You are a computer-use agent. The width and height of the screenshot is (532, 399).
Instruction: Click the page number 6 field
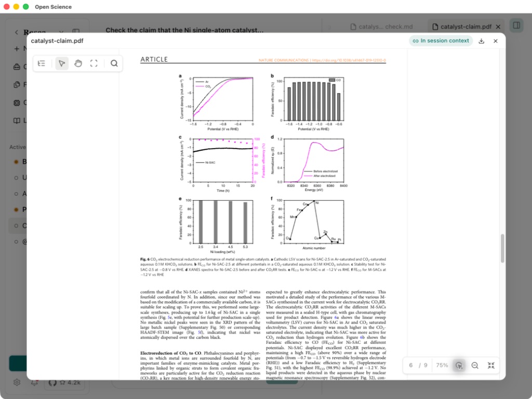(411, 365)
